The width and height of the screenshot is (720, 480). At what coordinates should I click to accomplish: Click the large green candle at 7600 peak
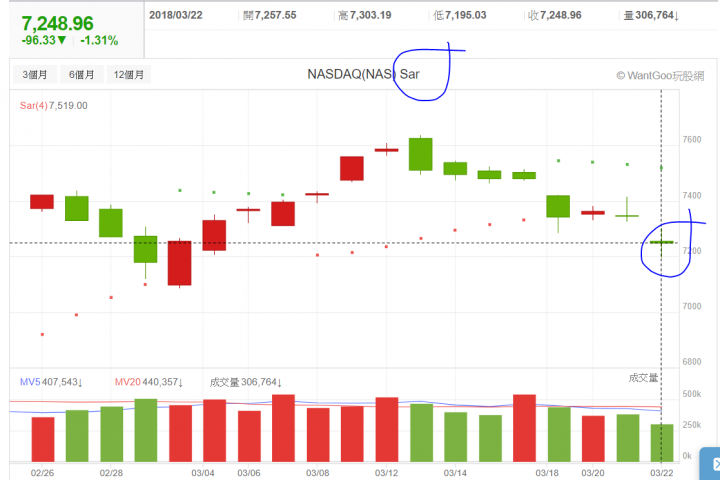pos(421,154)
